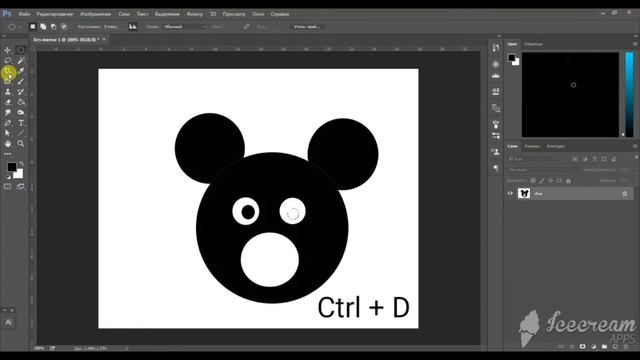Select the Path Selection arrow tool
This screenshot has width=640, height=360.
coord(7,133)
